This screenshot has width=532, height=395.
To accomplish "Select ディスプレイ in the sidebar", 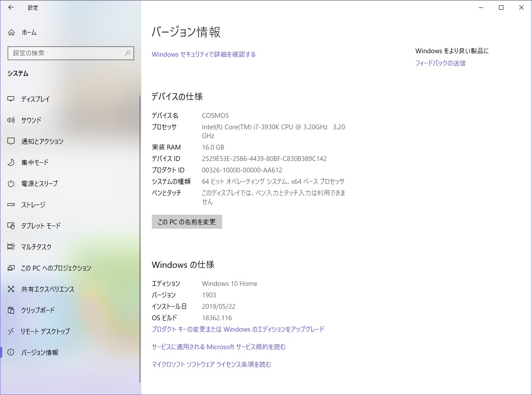I will tap(70, 99).
